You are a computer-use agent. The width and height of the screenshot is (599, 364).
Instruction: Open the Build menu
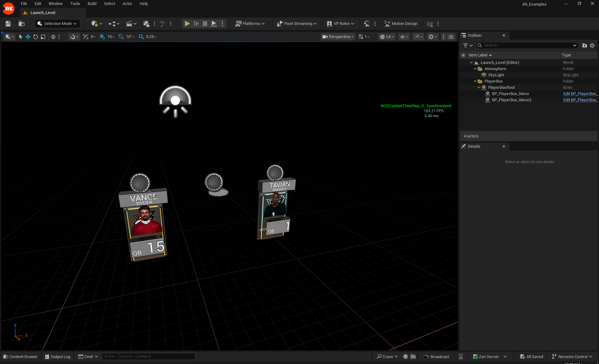click(92, 4)
